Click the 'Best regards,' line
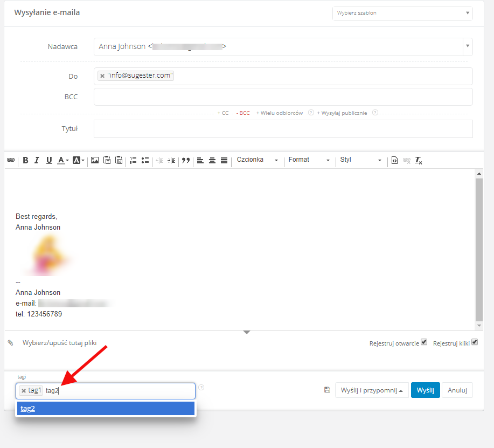 [x=36, y=217]
